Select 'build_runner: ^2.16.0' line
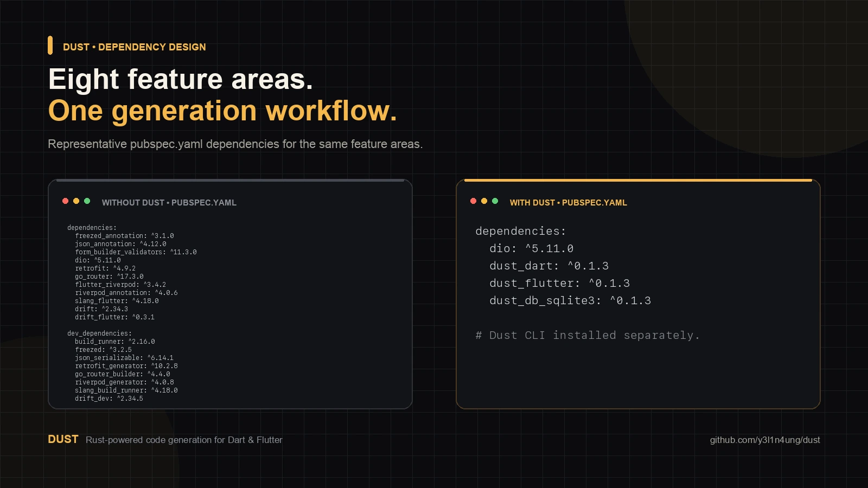This screenshot has width=868, height=488. coord(115,342)
